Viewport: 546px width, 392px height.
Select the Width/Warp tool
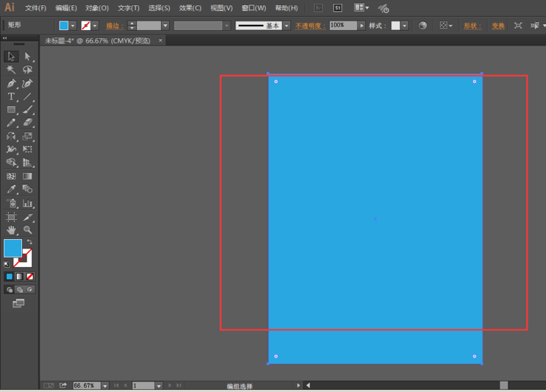tap(11, 149)
